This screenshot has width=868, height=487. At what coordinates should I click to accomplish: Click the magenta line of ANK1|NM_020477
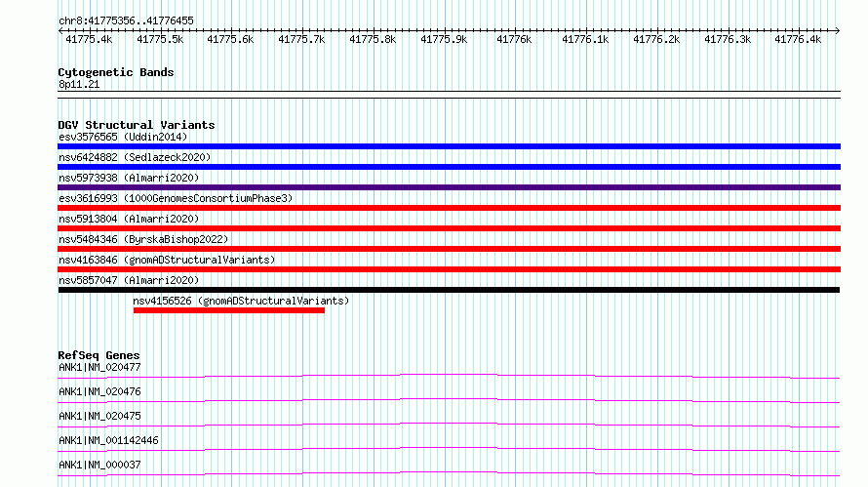point(449,376)
